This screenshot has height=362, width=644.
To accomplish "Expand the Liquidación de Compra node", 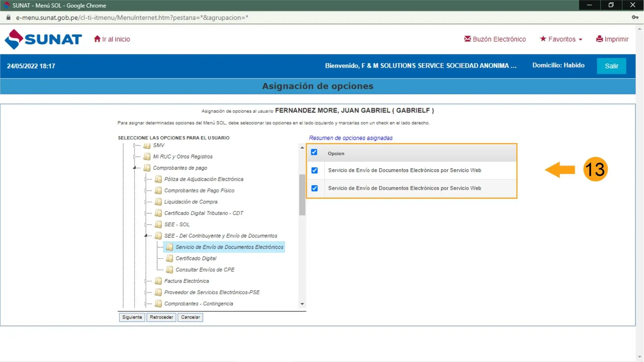I will click(x=146, y=202).
